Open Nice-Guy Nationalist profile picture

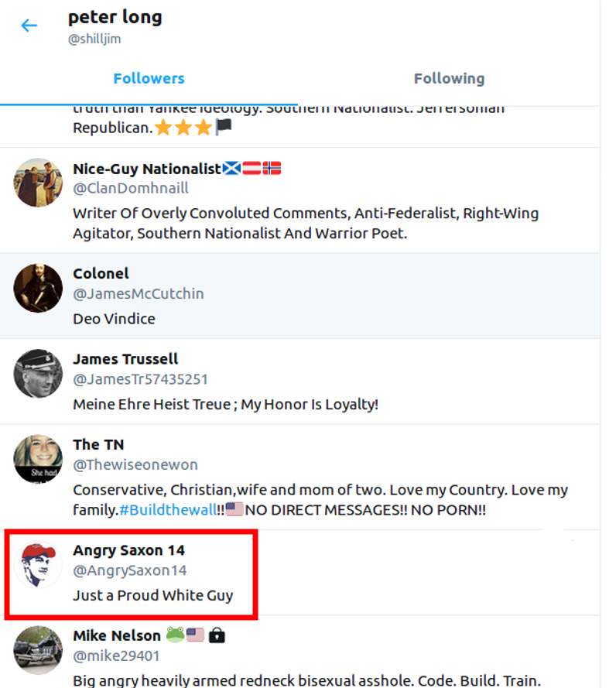pyautogui.click(x=38, y=183)
